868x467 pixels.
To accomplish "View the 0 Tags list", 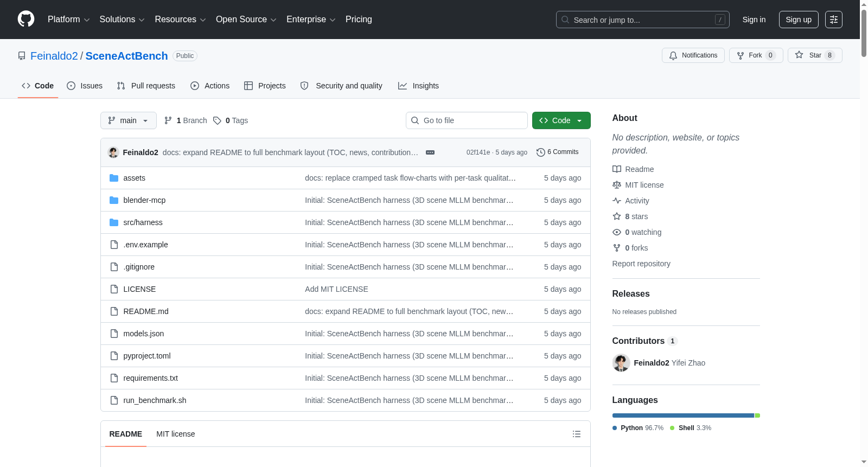I will (x=231, y=120).
